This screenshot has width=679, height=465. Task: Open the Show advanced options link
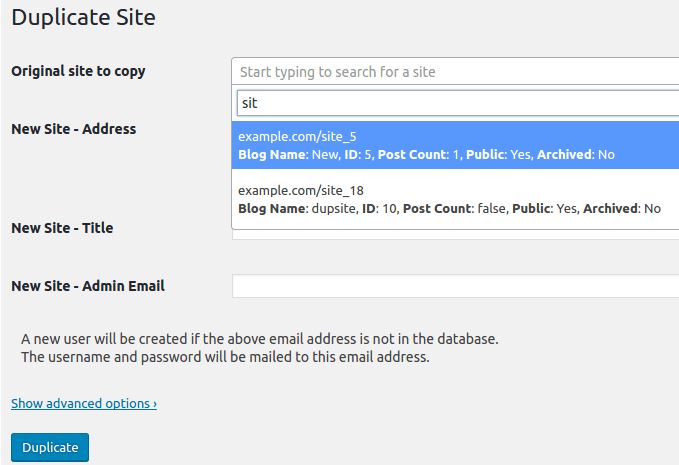pos(84,404)
